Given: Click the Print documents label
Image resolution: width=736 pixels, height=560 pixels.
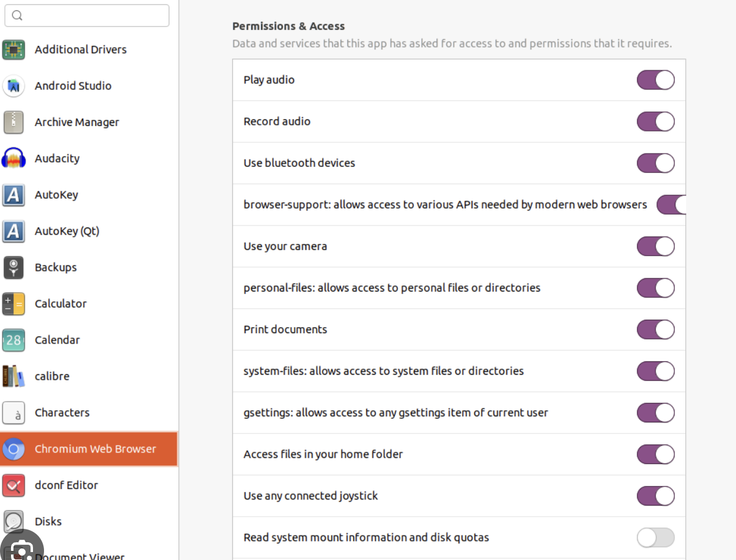Looking at the screenshot, I should (x=285, y=330).
